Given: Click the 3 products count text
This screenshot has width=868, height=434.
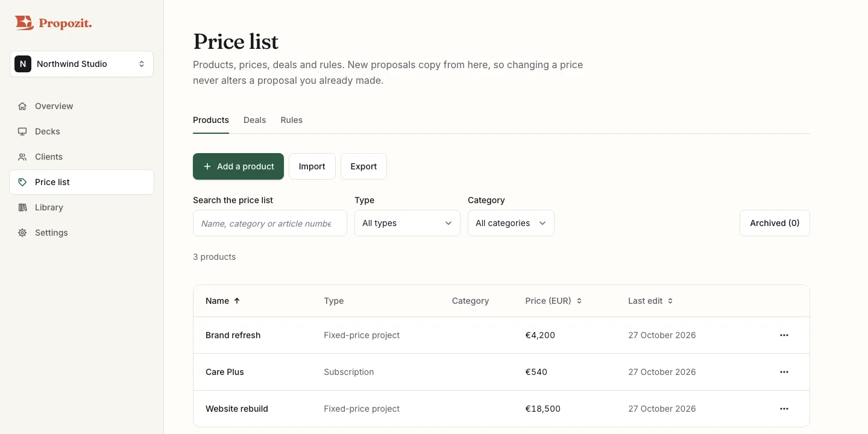Looking at the screenshot, I should coord(214,257).
